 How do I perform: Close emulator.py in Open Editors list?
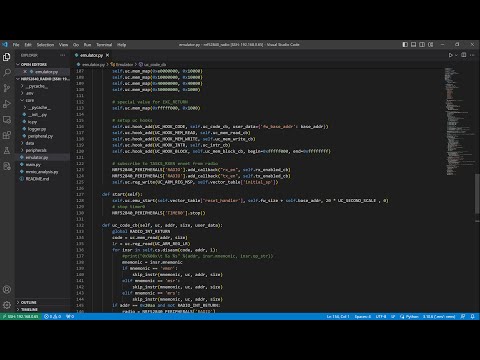(25, 72)
